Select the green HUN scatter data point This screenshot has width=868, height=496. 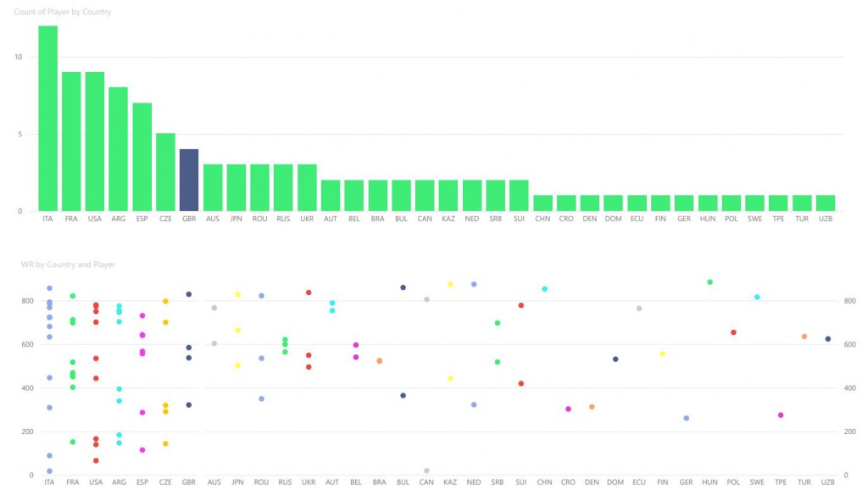pyautogui.click(x=709, y=282)
